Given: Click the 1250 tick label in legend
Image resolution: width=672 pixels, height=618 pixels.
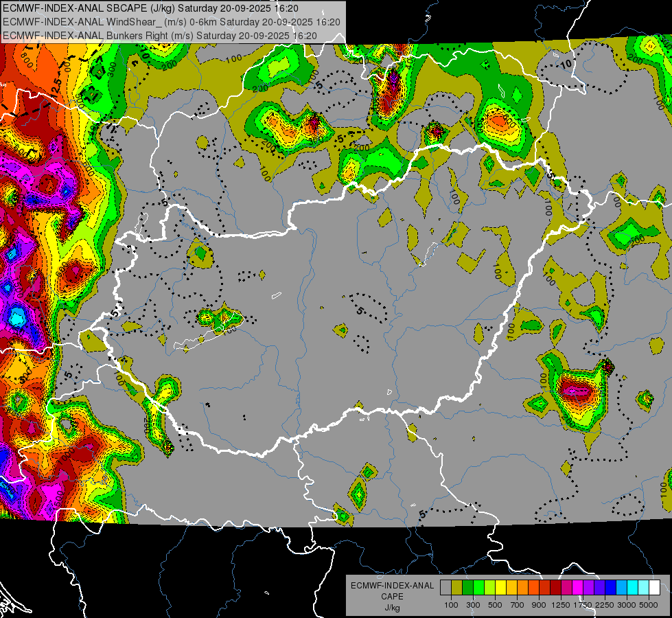Looking at the screenshot, I should click(x=561, y=605).
